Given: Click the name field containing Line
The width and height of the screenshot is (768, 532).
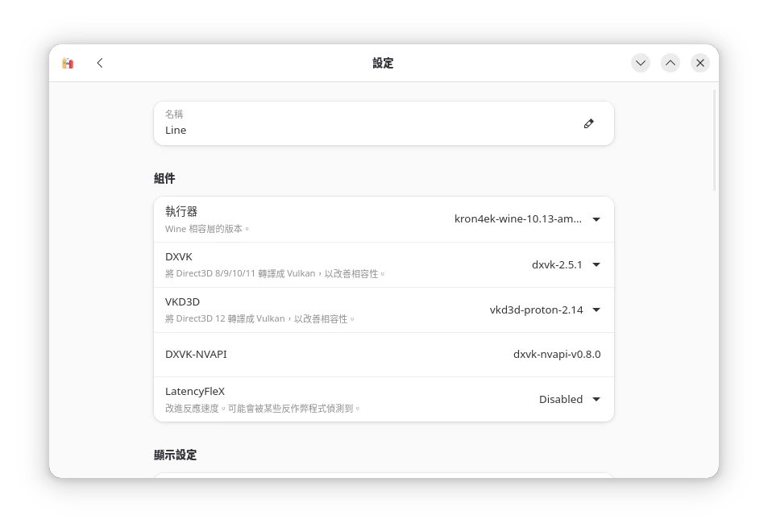Looking at the screenshot, I should tap(384, 123).
